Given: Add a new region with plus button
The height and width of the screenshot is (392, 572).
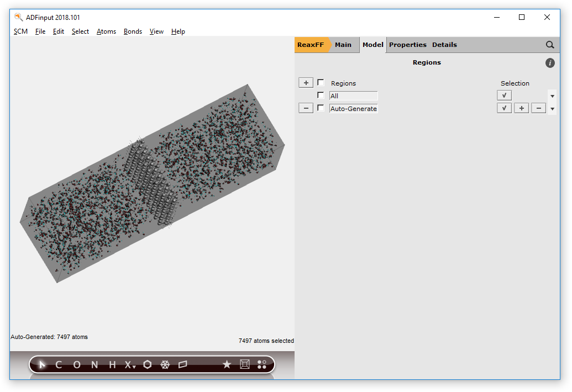Looking at the screenshot, I should point(306,83).
